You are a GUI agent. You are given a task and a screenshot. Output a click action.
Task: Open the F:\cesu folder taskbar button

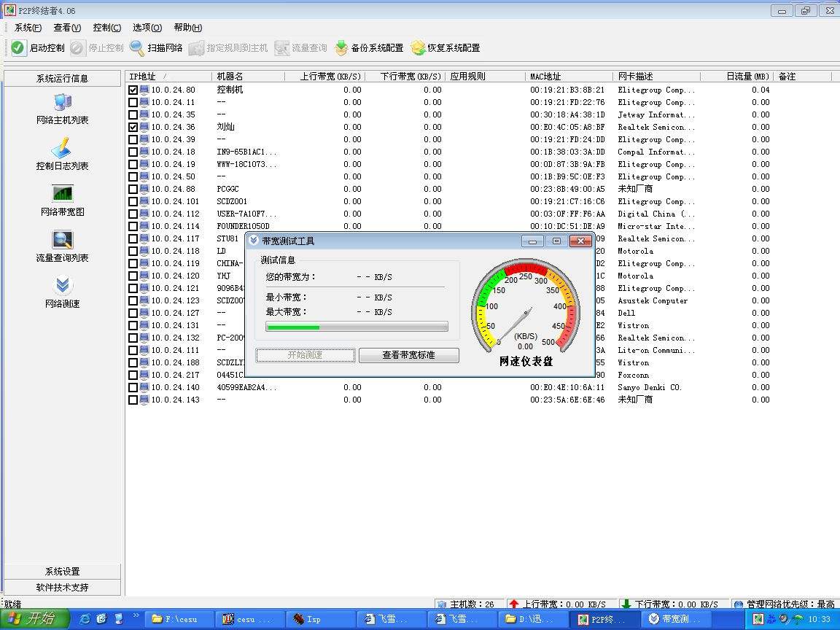point(179,619)
